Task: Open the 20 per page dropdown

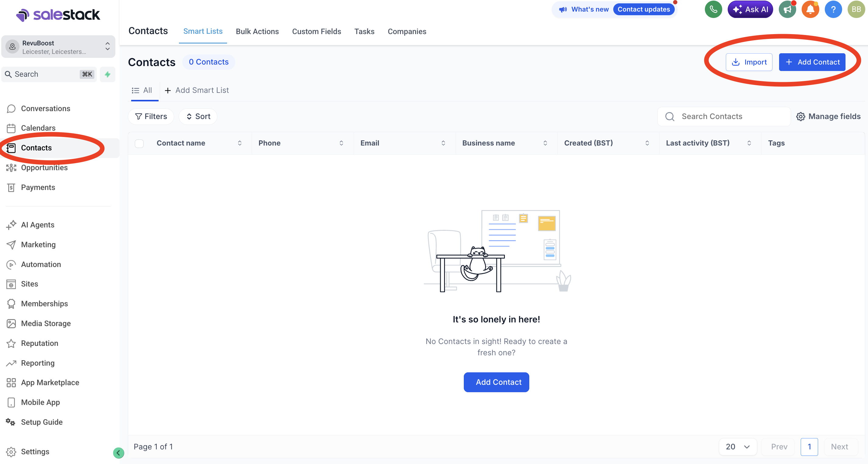Action: click(x=738, y=446)
